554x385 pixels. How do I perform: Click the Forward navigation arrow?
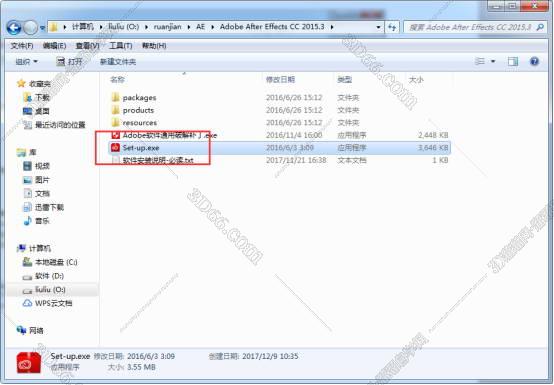(30, 28)
